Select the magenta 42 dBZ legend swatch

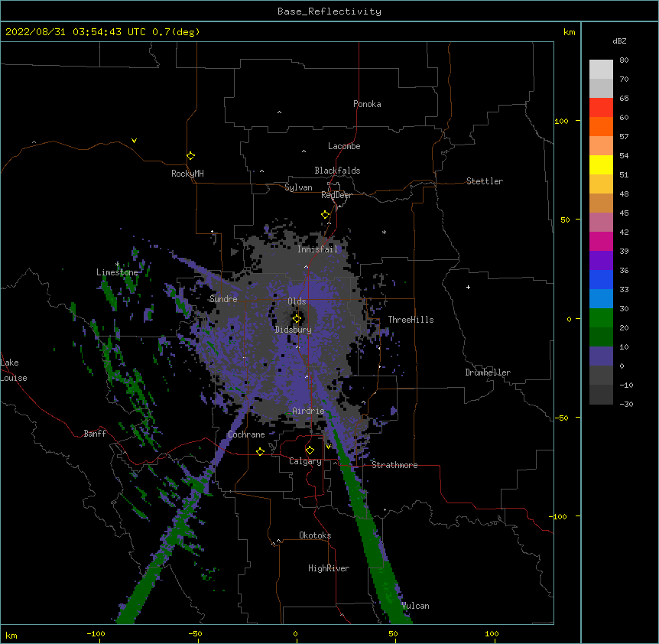[601, 241]
